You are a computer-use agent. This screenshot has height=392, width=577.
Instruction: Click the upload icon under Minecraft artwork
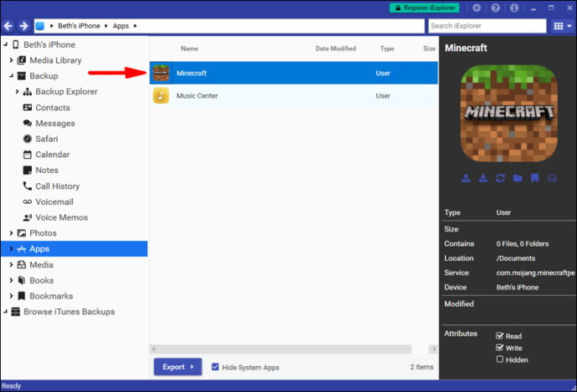pos(466,178)
